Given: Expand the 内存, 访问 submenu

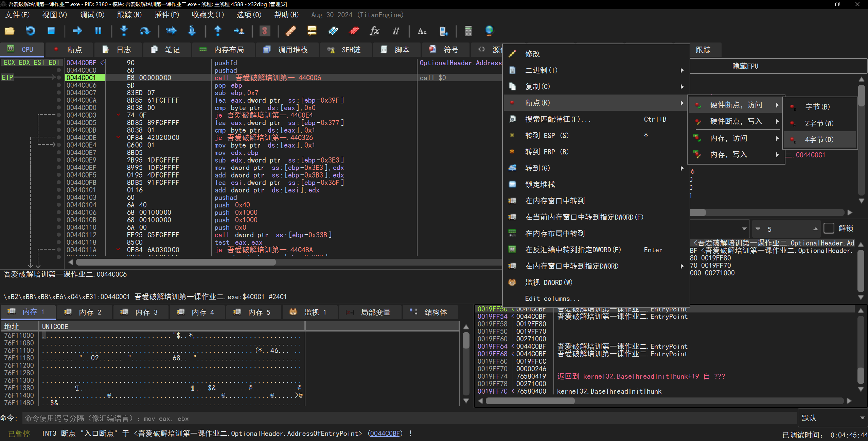Looking at the screenshot, I should tap(736, 138).
